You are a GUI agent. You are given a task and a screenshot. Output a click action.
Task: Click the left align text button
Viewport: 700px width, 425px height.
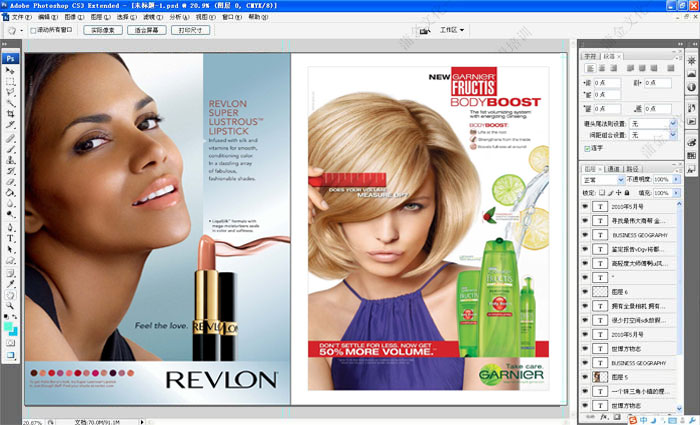point(590,68)
